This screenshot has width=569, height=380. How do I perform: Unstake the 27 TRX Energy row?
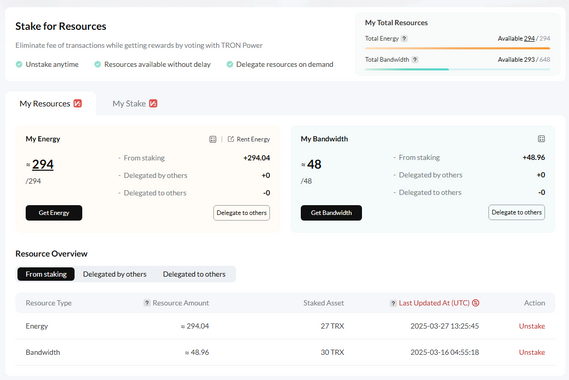point(532,326)
